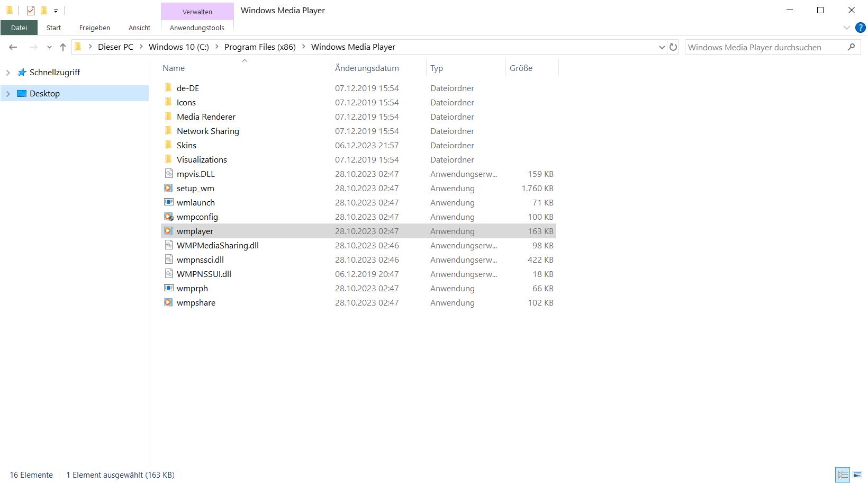Image resolution: width=868 pixels, height=483 pixels.
Task: Navigate to Program Files (x86) breadcrumb
Action: click(260, 47)
